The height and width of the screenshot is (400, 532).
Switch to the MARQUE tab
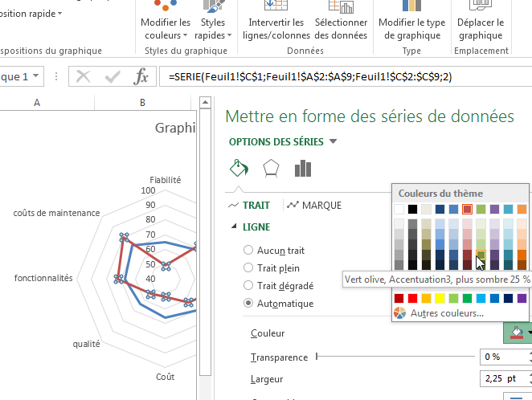313,206
